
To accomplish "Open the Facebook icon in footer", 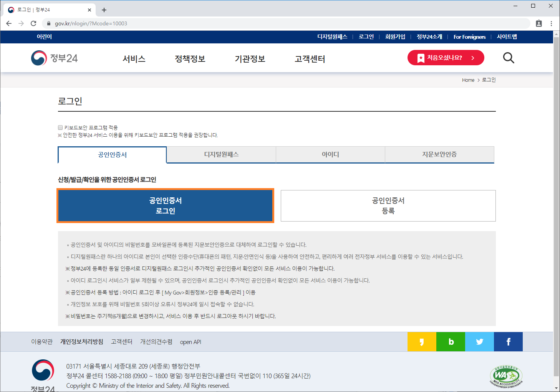I will (x=508, y=342).
